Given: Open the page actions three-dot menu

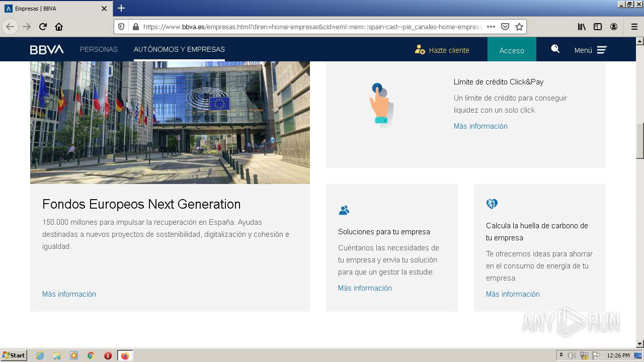Looking at the screenshot, I should coord(491,27).
